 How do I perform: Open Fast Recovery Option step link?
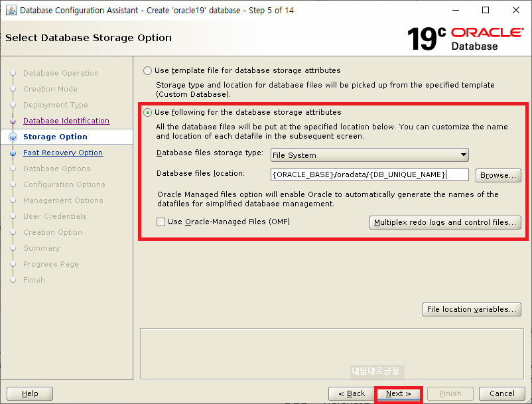pos(63,153)
